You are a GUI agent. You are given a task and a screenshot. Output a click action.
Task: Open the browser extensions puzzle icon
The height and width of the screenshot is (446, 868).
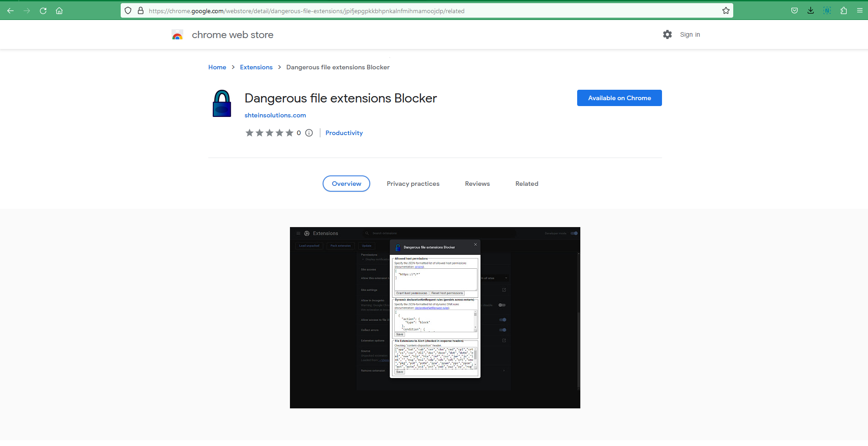coord(843,11)
